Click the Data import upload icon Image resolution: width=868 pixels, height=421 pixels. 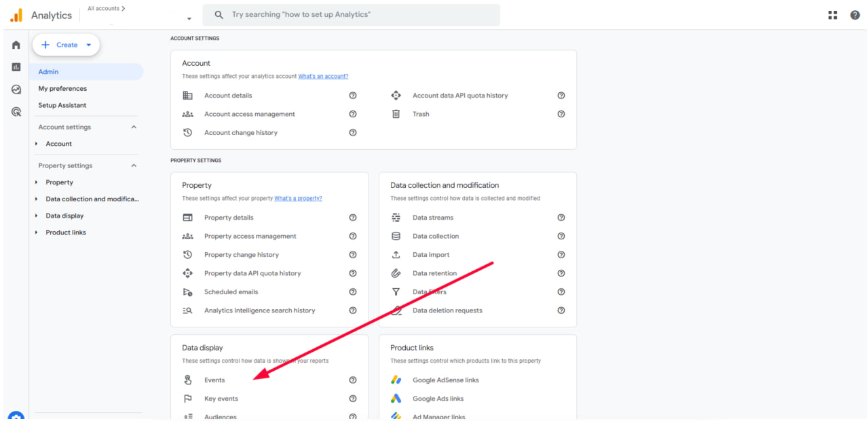point(396,255)
